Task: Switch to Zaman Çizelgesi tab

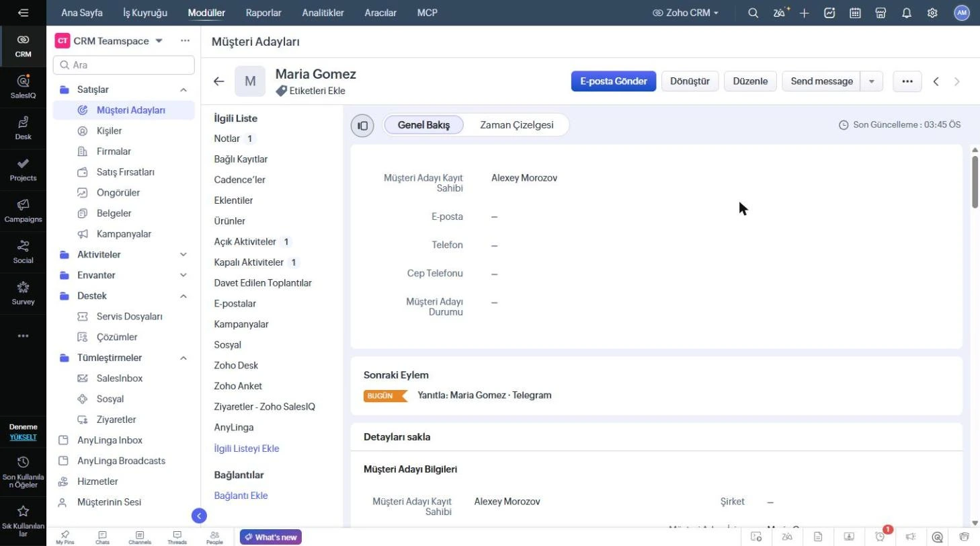Action: [x=517, y=125]
